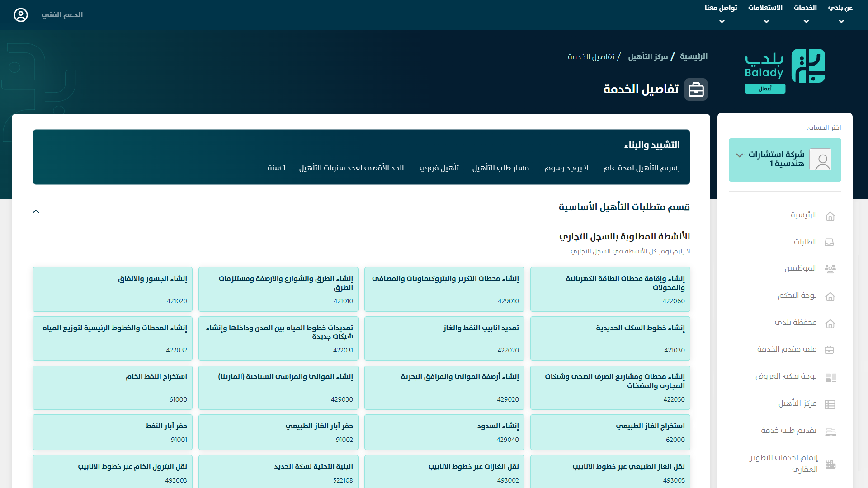The image size is (868, 488).
Task: Click the الدعم الفني link
Action: click(62, 15)
